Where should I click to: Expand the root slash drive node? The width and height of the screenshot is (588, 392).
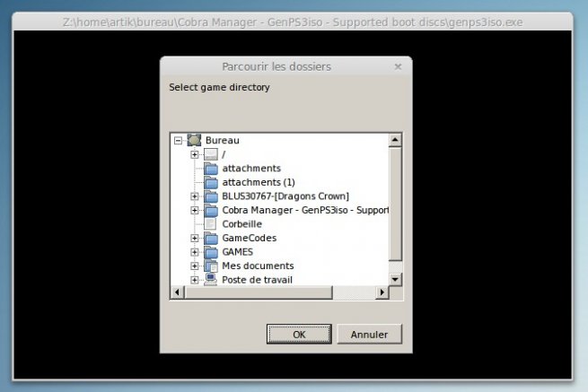pos(195,155)
